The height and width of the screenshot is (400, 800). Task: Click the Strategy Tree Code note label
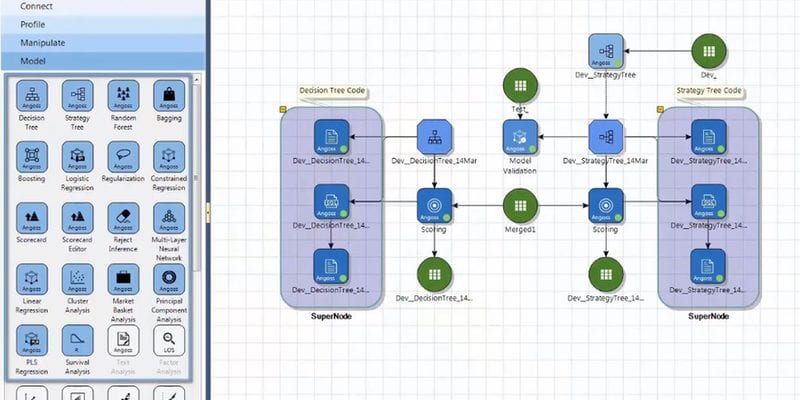point(709,91)
